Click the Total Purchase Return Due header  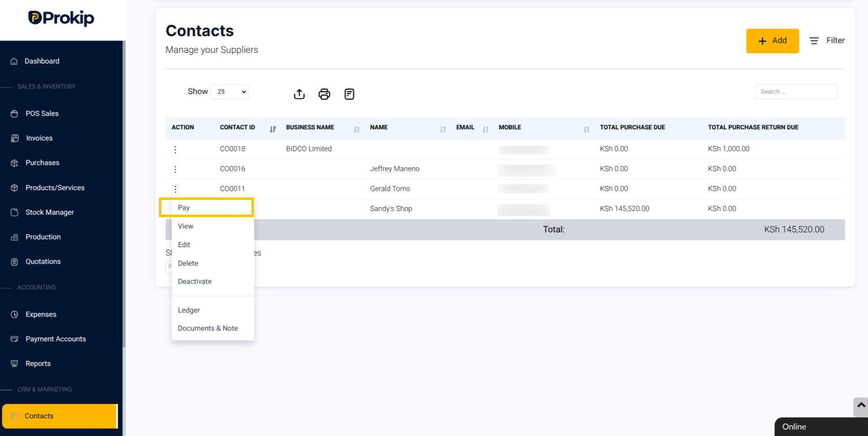click(x=753, y=128)
